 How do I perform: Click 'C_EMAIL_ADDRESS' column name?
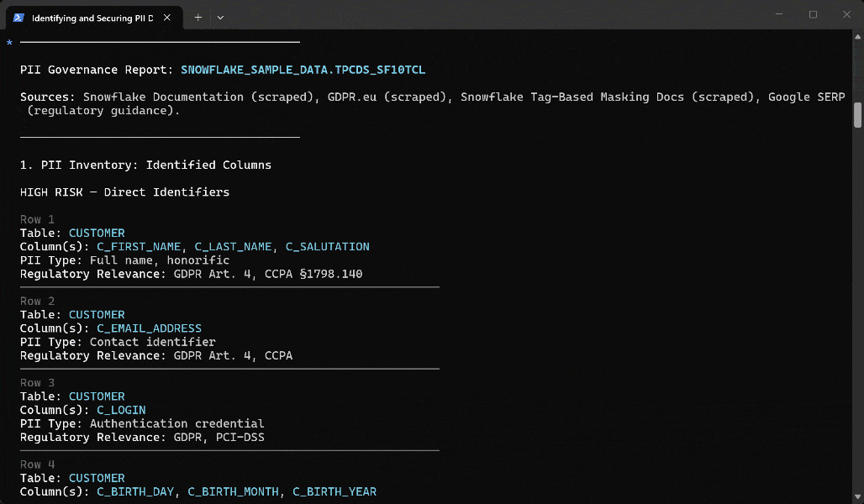(150, 328)
